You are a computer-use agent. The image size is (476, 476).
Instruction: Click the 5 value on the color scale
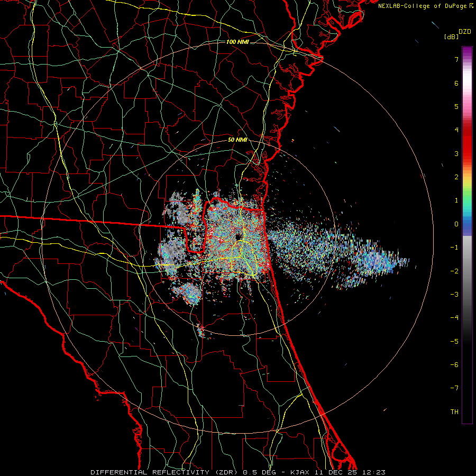(x=456, y=106)
